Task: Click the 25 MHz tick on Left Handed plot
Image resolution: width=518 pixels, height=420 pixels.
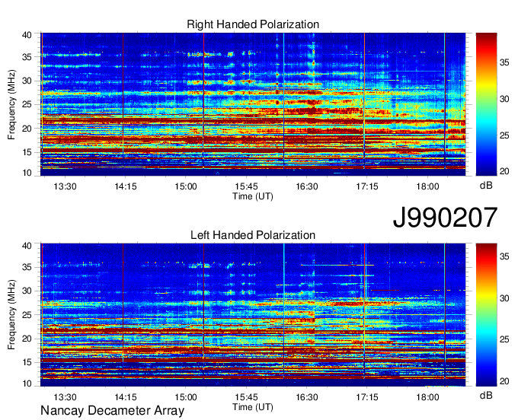Action: 27,315
